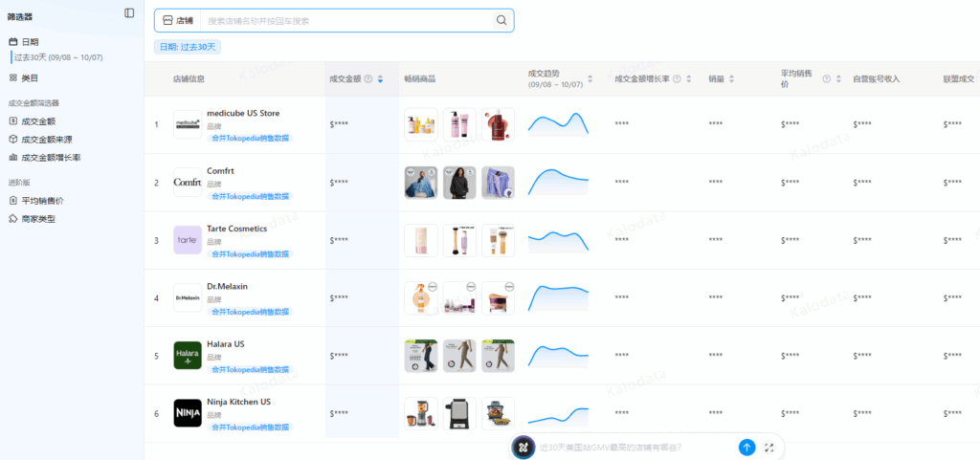
Task: Open the AI assistant round logo icon
Action: tap(523, 447)
